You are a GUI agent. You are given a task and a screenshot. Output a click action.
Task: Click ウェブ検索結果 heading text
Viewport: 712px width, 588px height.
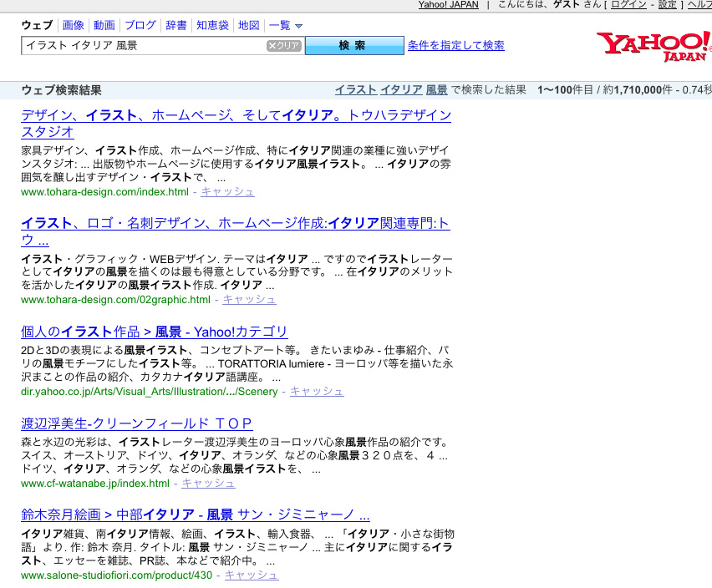click(x=62, y=90)
